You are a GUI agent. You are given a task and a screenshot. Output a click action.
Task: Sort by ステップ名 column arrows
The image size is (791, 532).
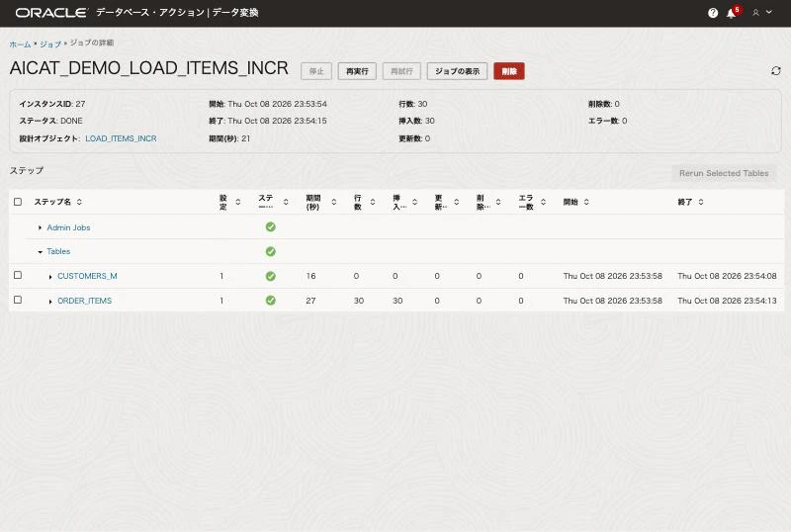(x=79, y=202)
